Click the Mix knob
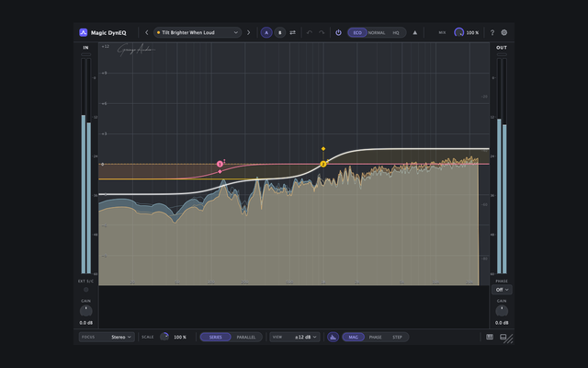The width and height of the screenshot is (588, 368). 458,33
